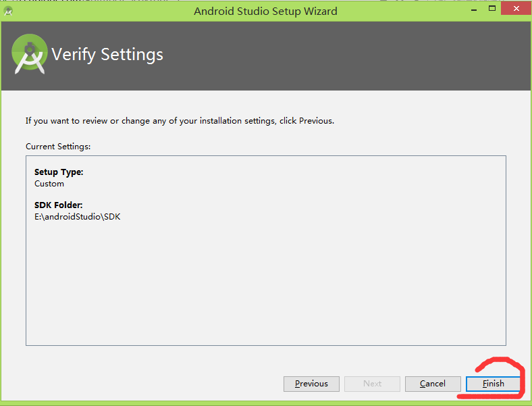Click the Cancel button
The height and width of the screenshot is (406, 532).
click(433, 384)
